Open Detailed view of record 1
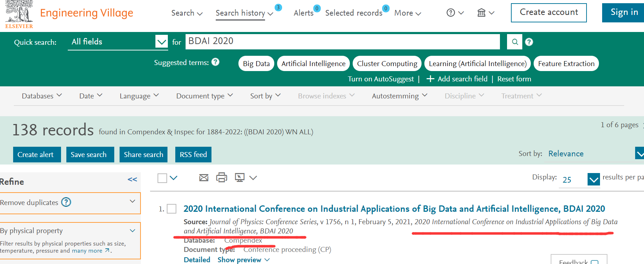 tap(197, 260)
